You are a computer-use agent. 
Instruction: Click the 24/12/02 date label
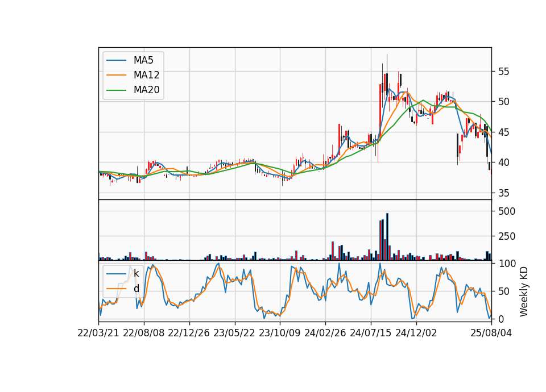pos(416,333)
